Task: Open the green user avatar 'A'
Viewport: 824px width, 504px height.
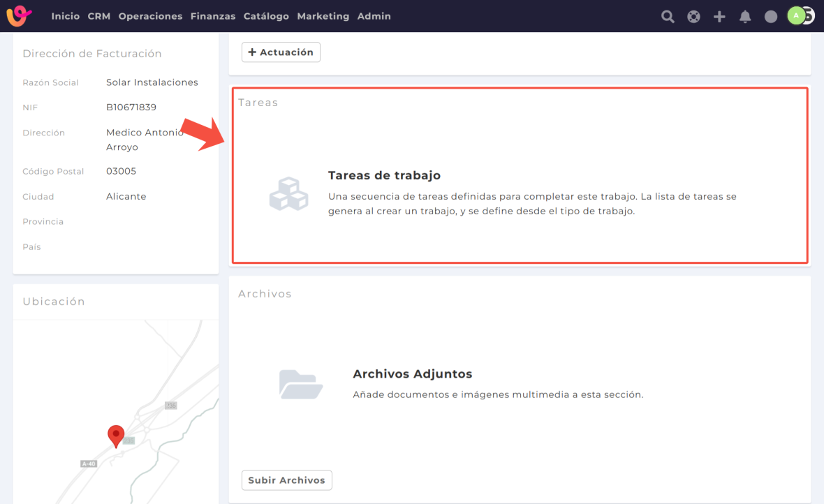Action: pos(796,15)
